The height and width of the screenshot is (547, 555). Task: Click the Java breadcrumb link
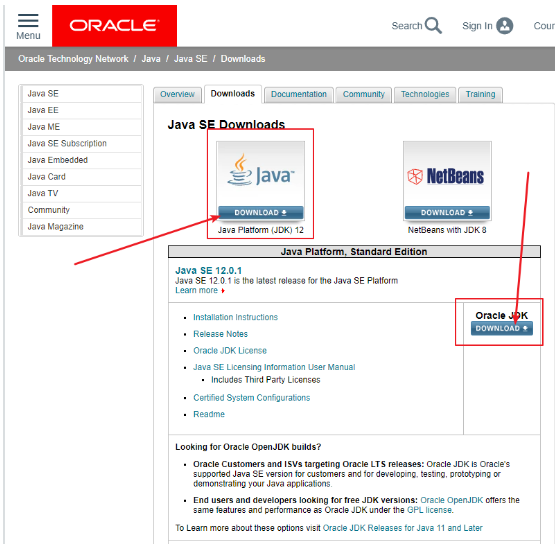coord(151,59)
